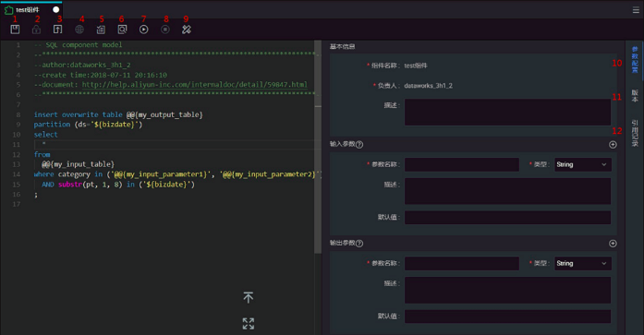Click the 'insert overwrite table' code line
This screenshot has height=335, width=644.
[118, 114]
